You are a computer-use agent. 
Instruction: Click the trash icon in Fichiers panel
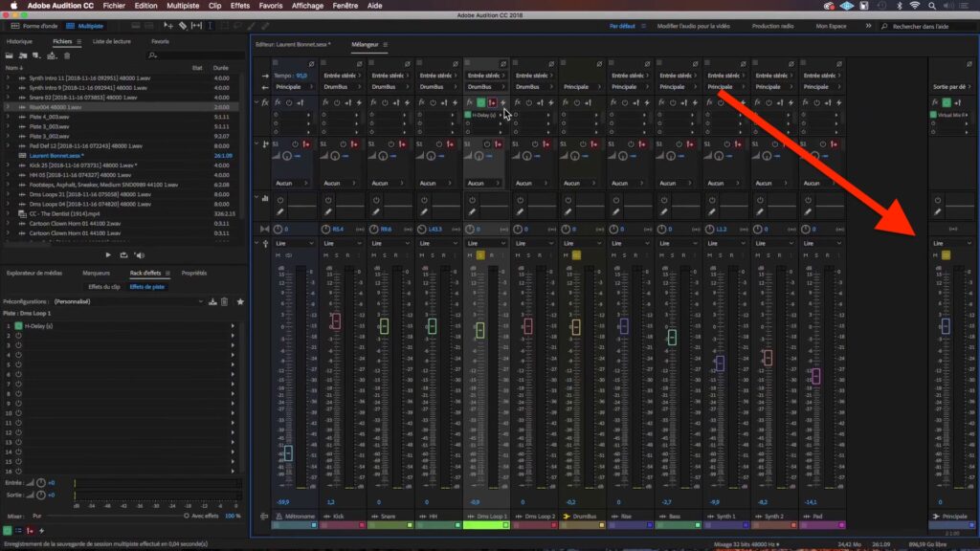pyautogui.click(x=64, y=55)
